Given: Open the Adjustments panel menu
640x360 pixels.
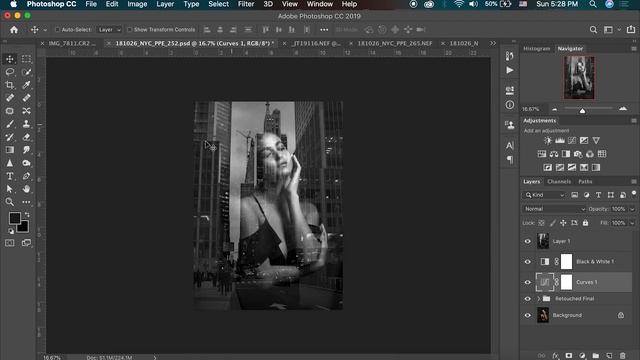Looking at the screenshot, I should 634,121.
